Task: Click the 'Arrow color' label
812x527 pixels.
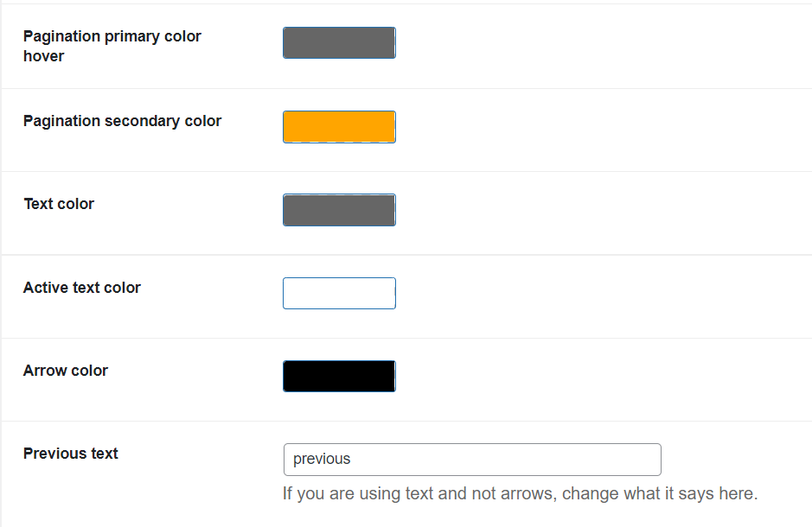Action: click(x=66, y=371)
